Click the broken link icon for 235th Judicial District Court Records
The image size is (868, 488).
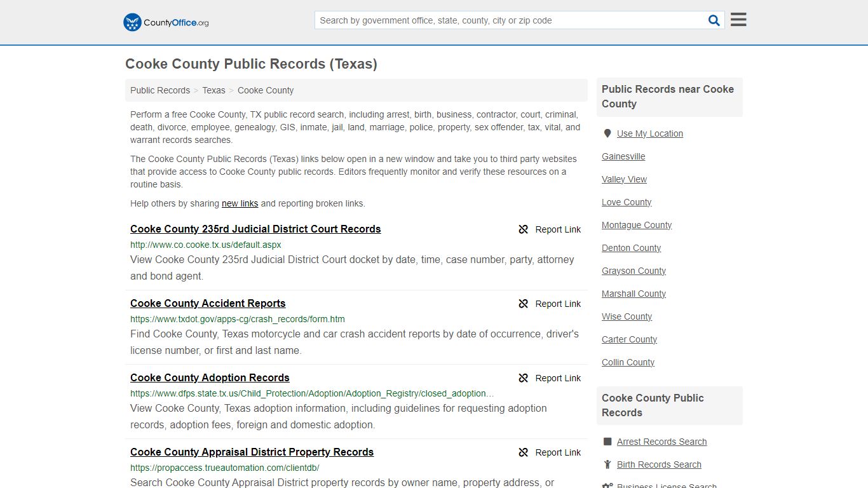tap(524, 229)
